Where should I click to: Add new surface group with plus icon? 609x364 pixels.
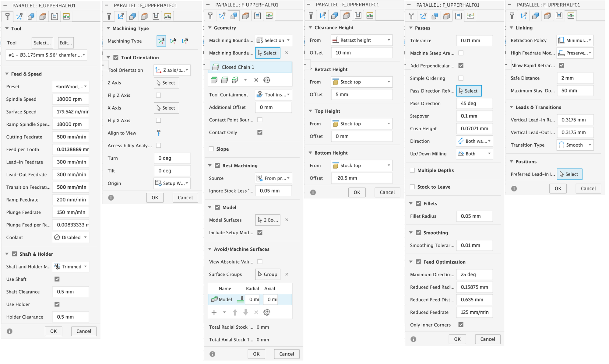pyautogui.click(x=214, y=312)
